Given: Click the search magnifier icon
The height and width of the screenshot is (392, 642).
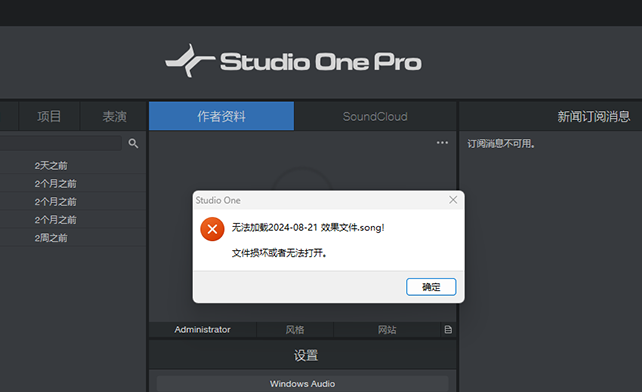Looking at the screenshot, I should coord(133,143).
